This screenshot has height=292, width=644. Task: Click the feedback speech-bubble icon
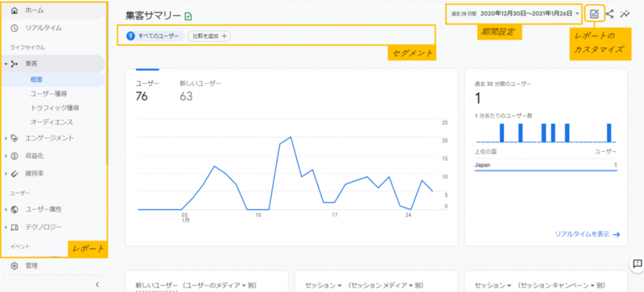[637, 264]
